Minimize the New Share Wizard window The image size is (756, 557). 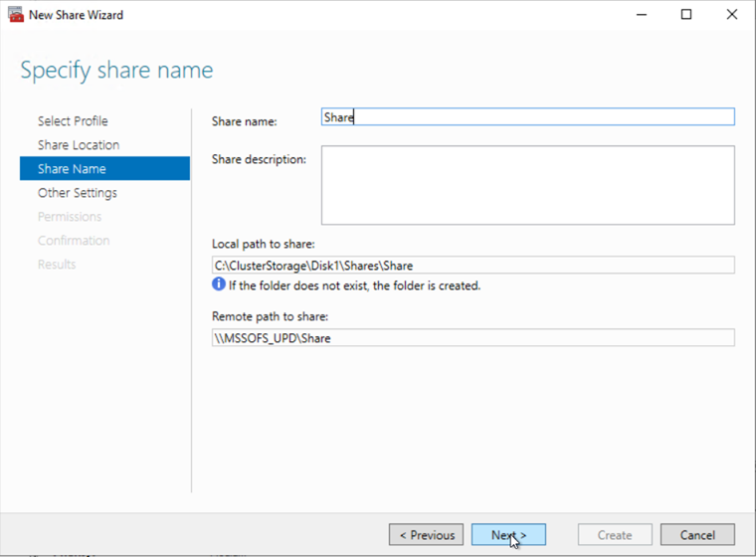(640, 15)
